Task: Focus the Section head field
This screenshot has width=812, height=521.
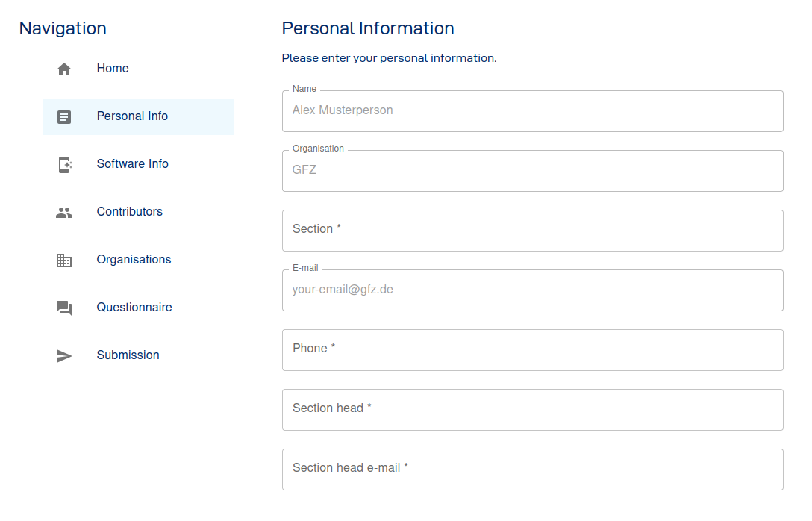Action: pyautogui.click(x=532, y=409)
